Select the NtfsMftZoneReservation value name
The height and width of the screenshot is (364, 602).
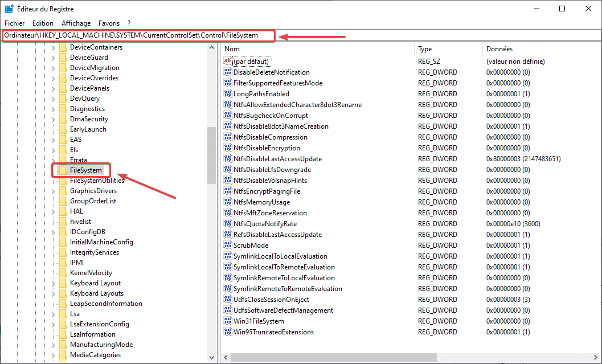[x=271, y=212]
